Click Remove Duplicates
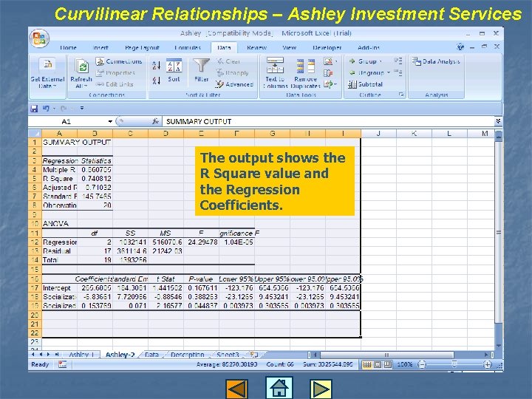Image resolution: width=532 pixels, height=399 pixels. pyautogui.click(x=305, y=73)
